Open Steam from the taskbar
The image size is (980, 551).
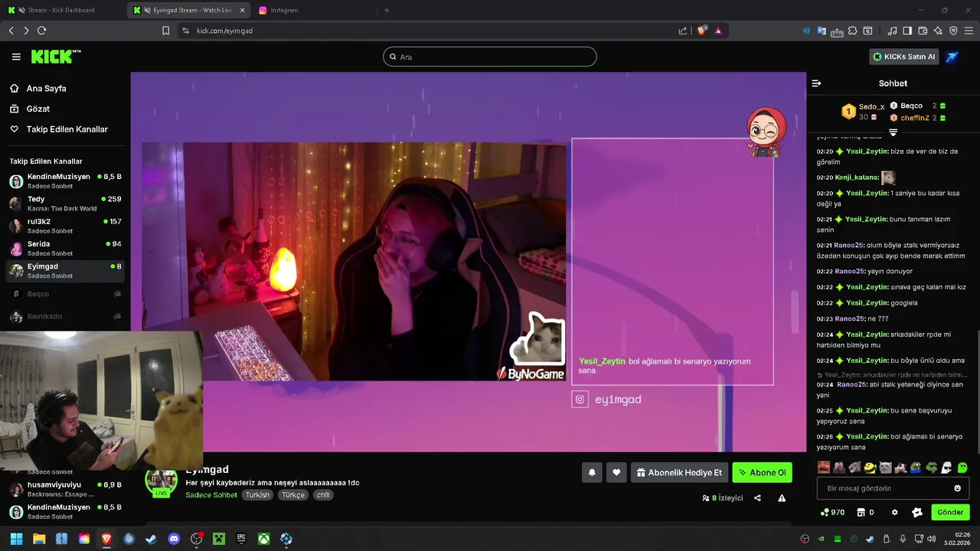click(x=151, y=539)
